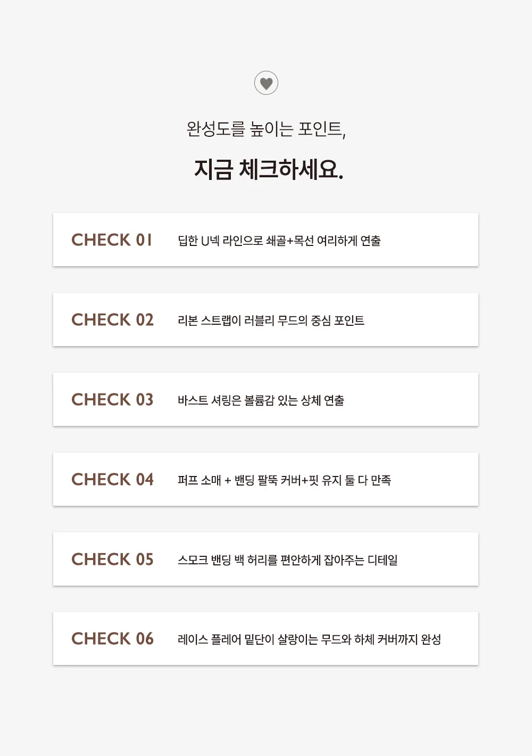Click the subtitle 완성도를 높이는 포인트,
This screenshot has width=532, height=756.
(266, 129)
